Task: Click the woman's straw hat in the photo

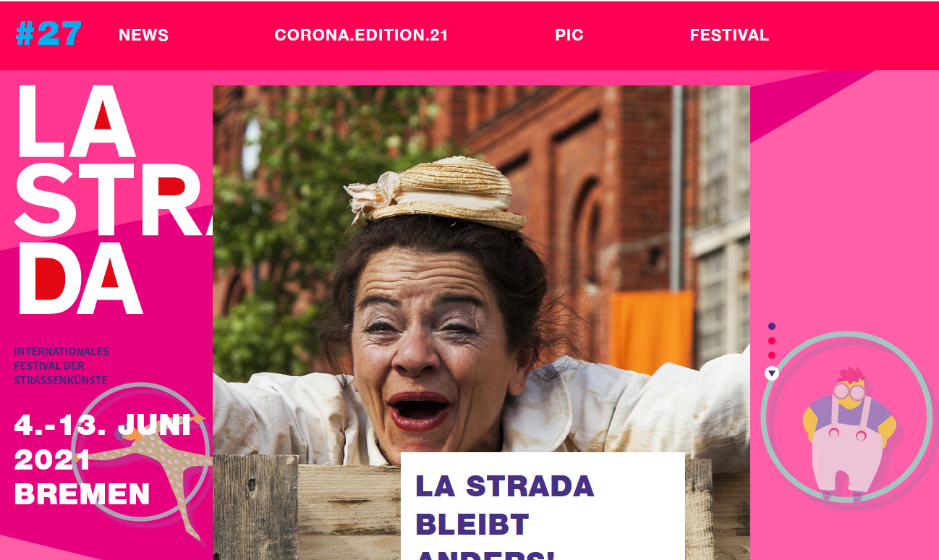Action: click(x=436, y=192)
